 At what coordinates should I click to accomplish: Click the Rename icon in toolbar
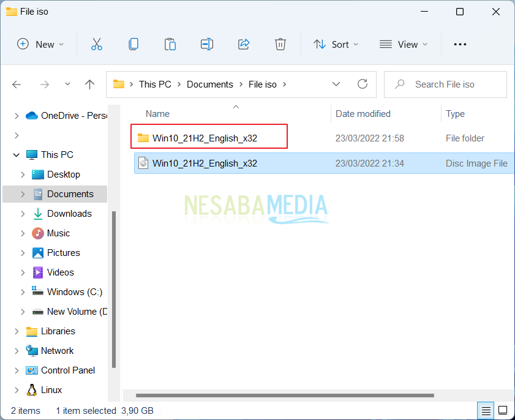point(207,44)
